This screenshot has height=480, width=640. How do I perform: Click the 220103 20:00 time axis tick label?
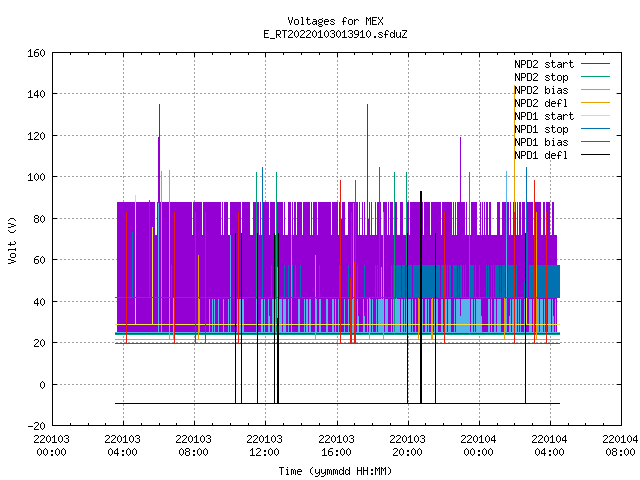(407, 446)
